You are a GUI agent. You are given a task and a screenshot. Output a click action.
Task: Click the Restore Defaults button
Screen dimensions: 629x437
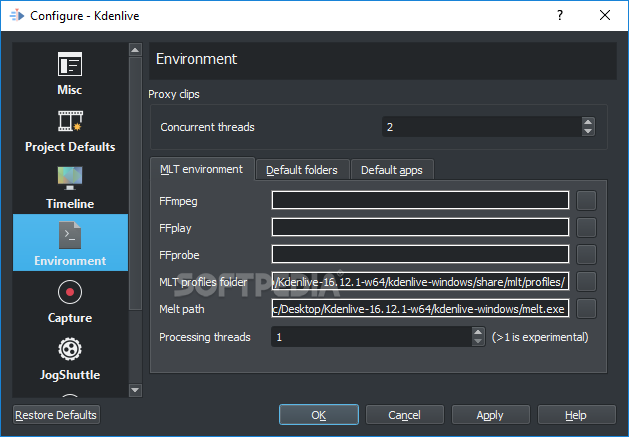[56, 415]
